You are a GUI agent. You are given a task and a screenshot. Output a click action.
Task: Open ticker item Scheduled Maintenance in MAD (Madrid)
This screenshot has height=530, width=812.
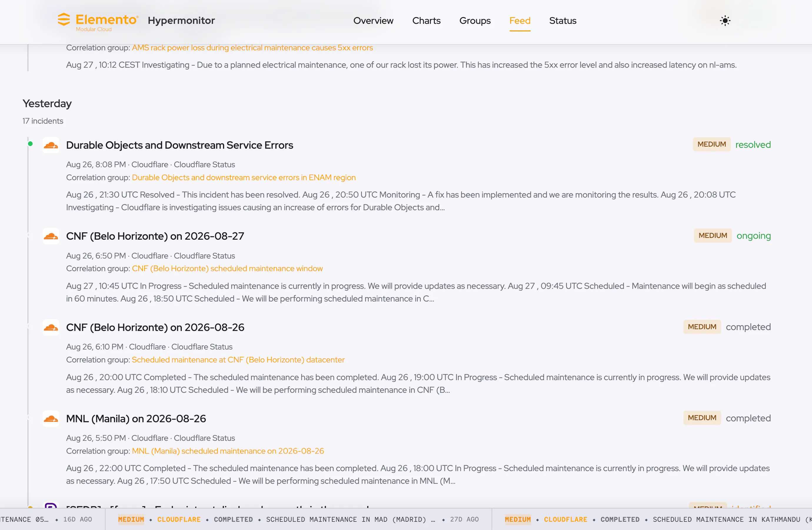point(298,519)
